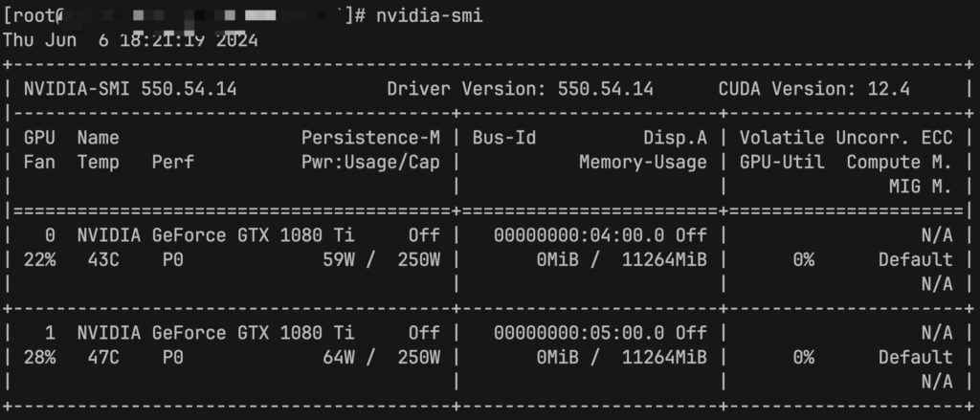Screen dimensions: 980x420
Task: Click GPU 1's Default compute mode
Action: pos(916,358)
